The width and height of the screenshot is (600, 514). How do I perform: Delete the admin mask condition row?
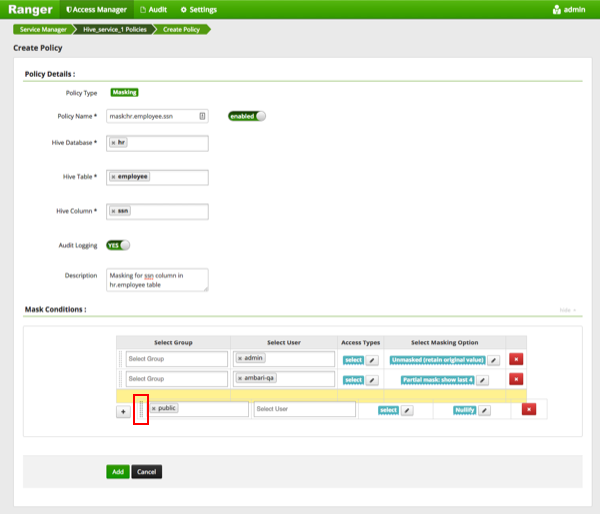pos(516,360)
